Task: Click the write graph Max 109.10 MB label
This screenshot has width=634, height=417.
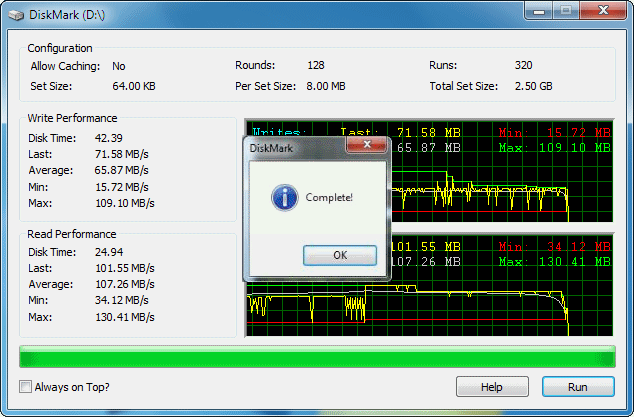Action: (x=554, y=148)
